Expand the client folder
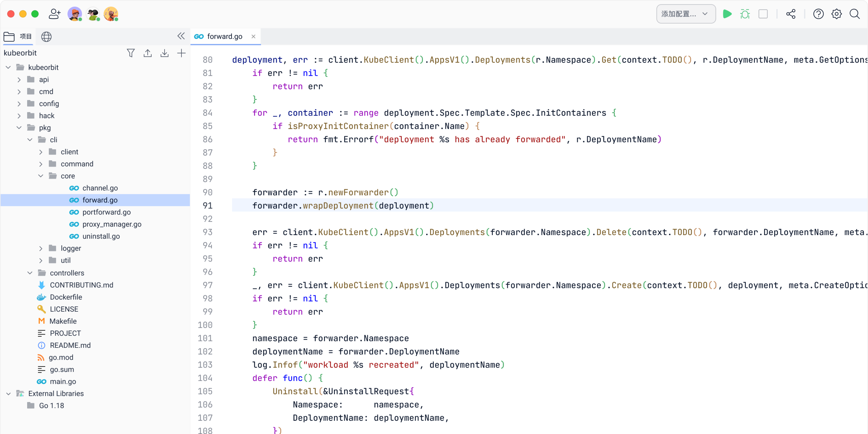The height and width of the screenshot is (434, 868). tap(41, 152)
